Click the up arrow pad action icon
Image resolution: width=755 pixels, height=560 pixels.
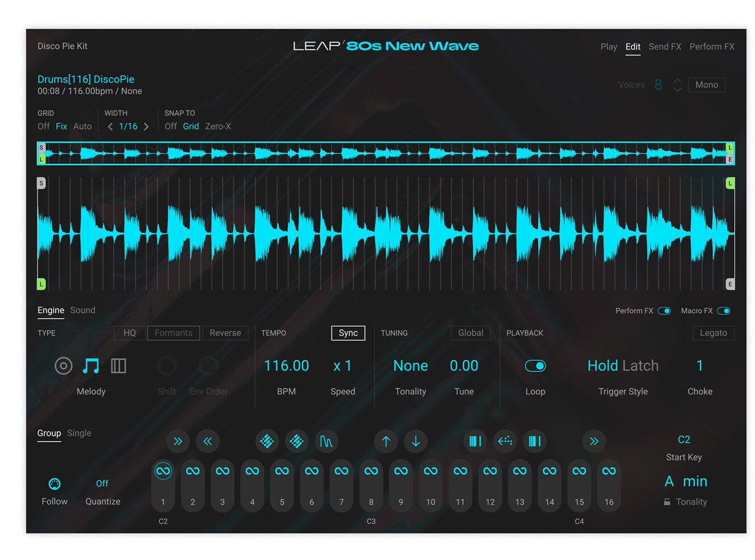[386, 441]
